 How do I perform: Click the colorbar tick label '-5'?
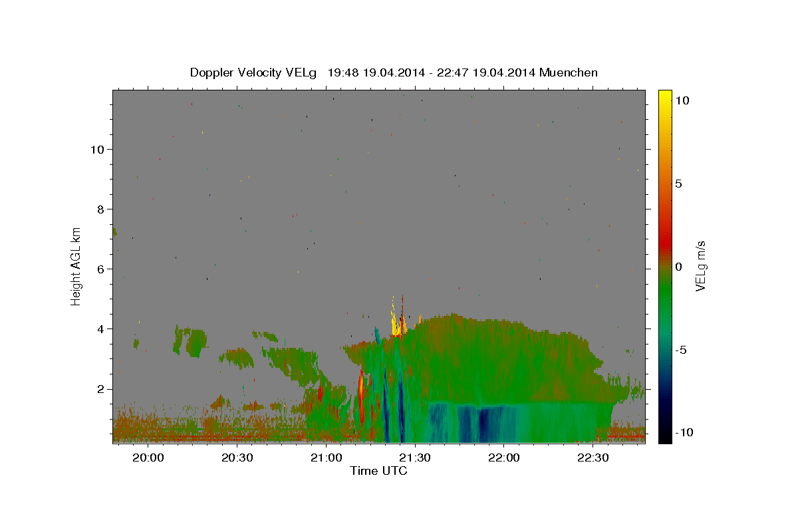(x=680, y=350)
